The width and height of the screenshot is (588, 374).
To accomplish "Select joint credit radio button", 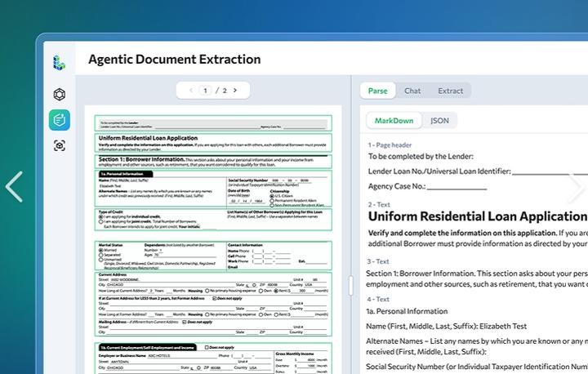I will tap(100, 221).
